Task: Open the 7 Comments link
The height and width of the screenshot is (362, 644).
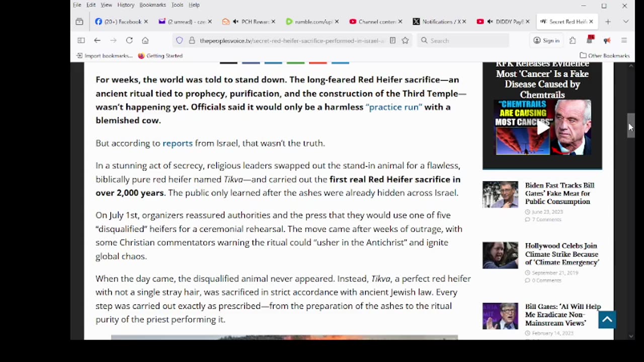Action: pos(546,220)
